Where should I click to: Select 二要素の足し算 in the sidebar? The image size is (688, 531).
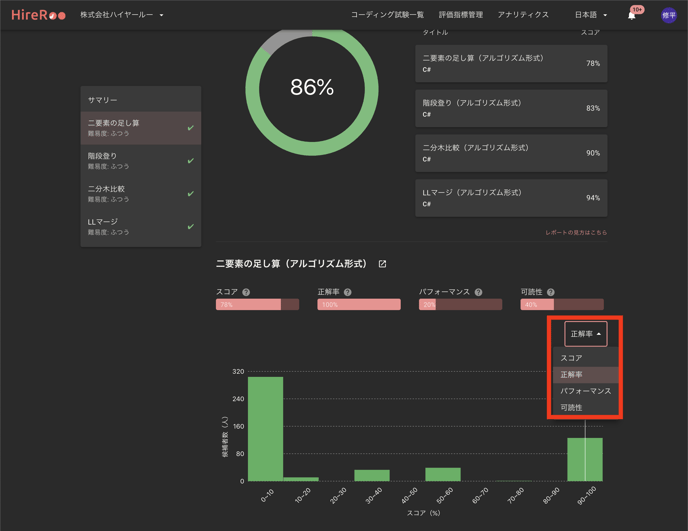[x=141, y=128]
